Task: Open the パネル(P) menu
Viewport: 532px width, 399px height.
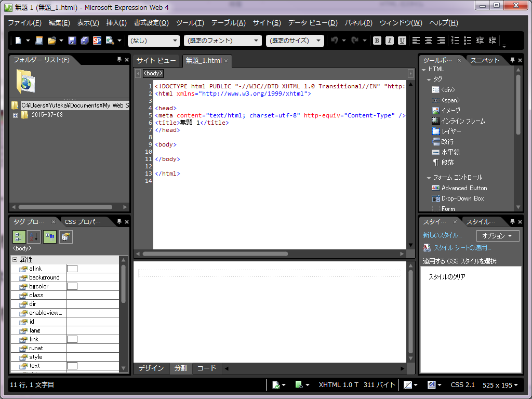Action: 358,23
